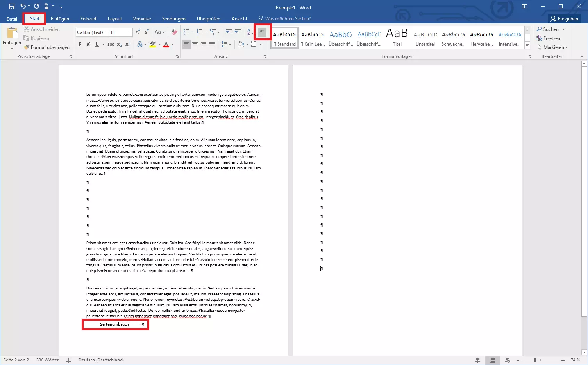Select print layout view in status bar
This screenshot has width=588, height=365.
(x=492, y=360)
